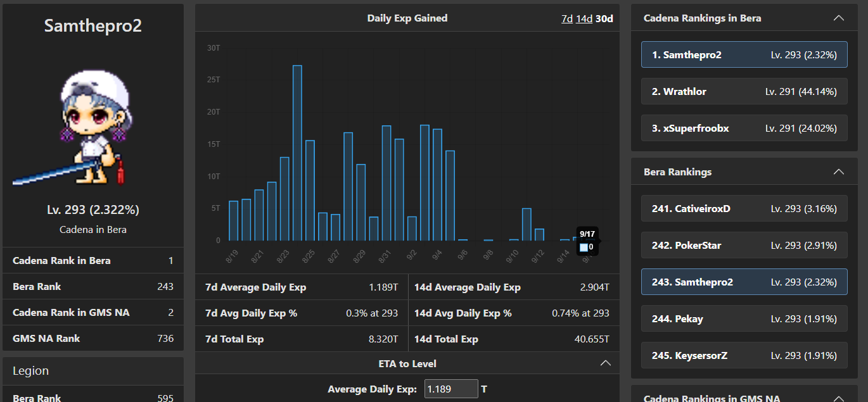Click the 14d Avg Daily Exp % value

(x=580, y=313)
